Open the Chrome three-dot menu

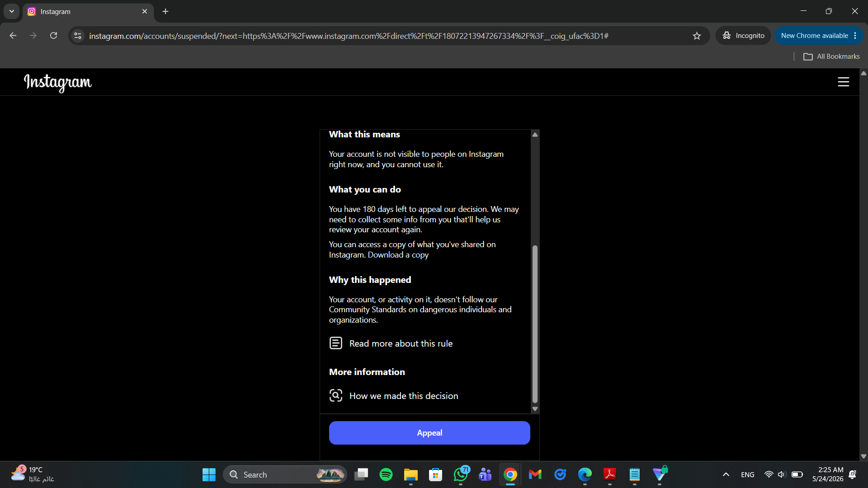[855, 36]
